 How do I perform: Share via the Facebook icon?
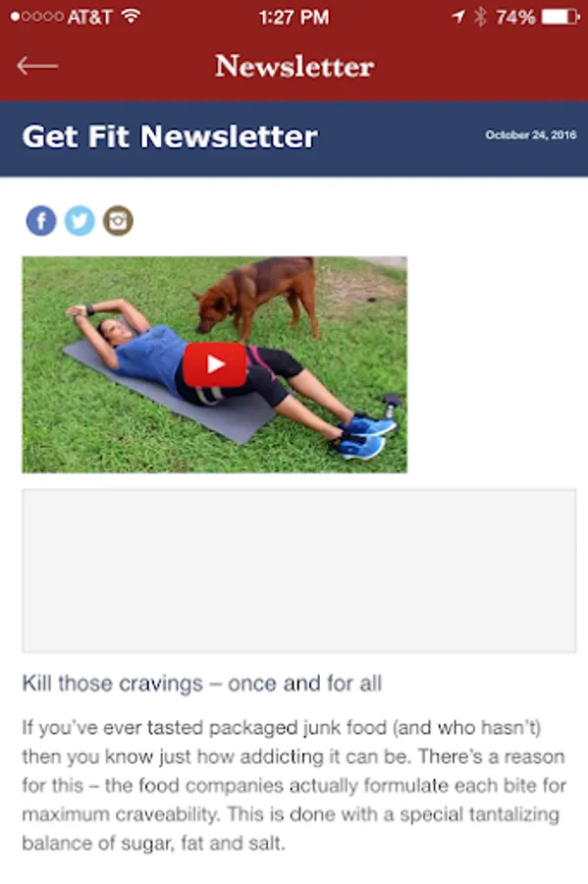(x=41, y=220)
